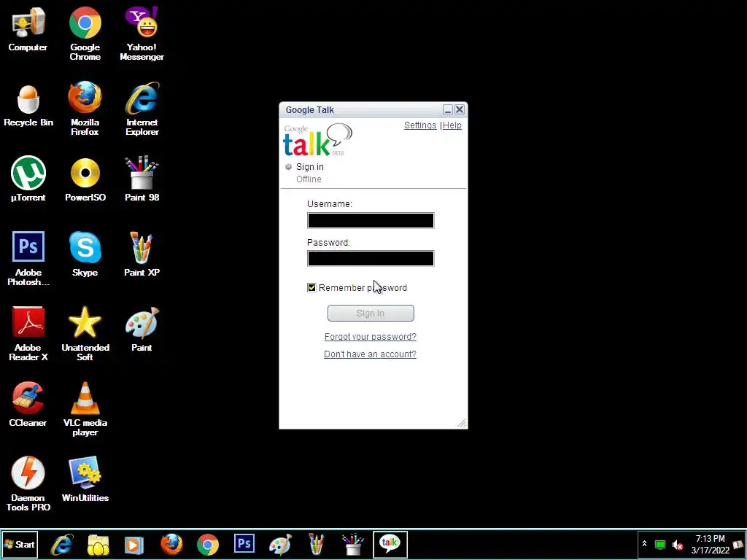Select the WinUtilities desktop icon
The height and width of the screenshot is (560, 747).
(x=85, y=478)
